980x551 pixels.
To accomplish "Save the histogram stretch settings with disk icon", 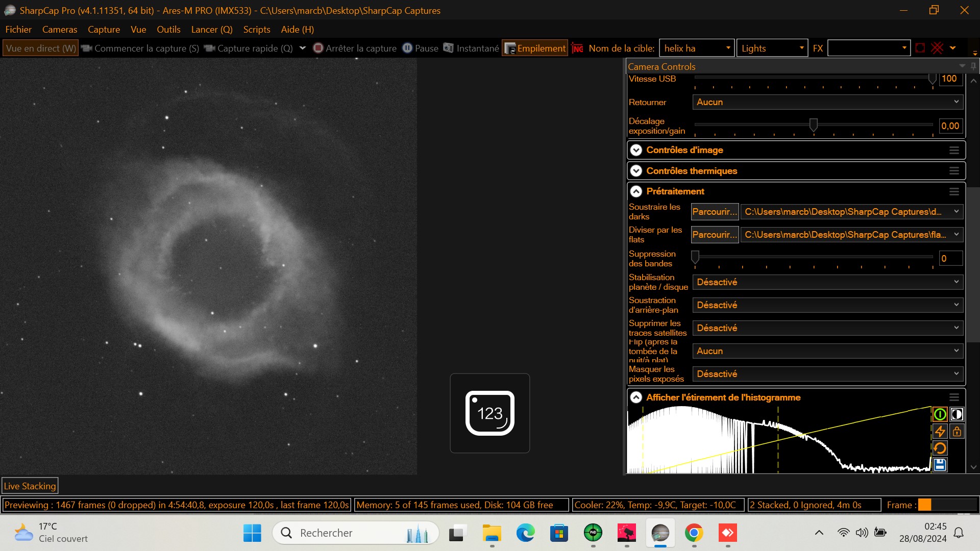I will click(940, 465).
